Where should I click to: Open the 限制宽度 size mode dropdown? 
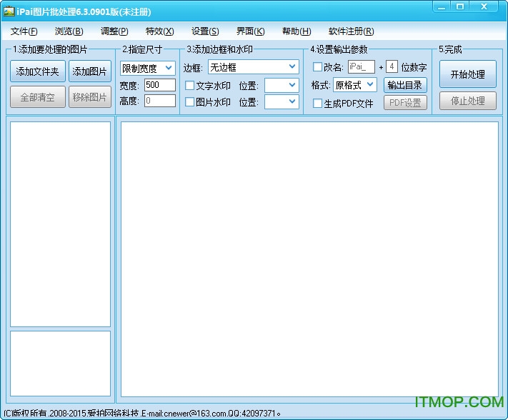(148, 69)
